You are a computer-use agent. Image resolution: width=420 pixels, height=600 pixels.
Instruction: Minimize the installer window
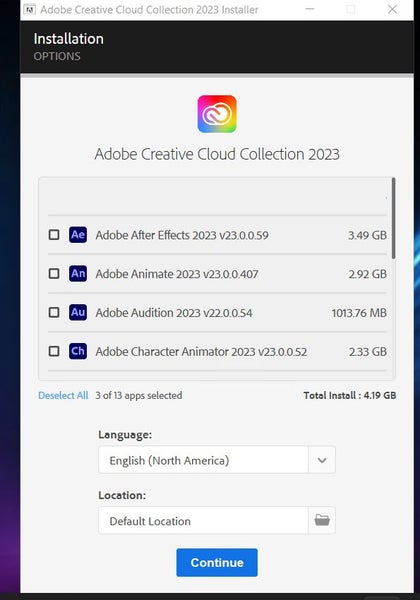point(310,10)
